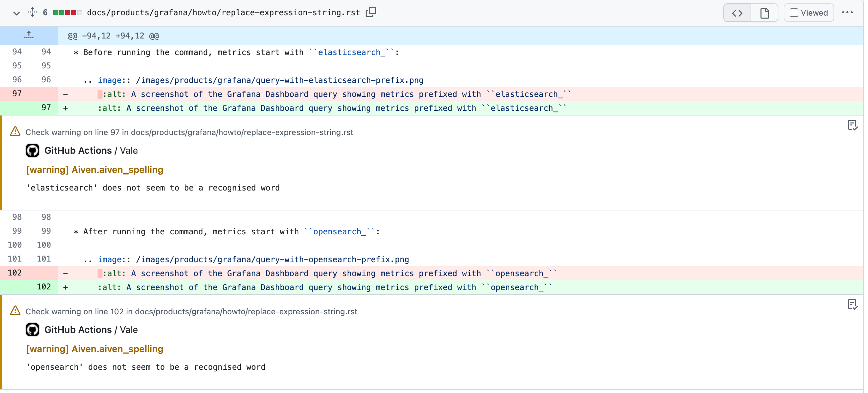Open the Aiven.aiven_spelling link in first warning
Screen dimensions: 868x393
tap(117, 170)
